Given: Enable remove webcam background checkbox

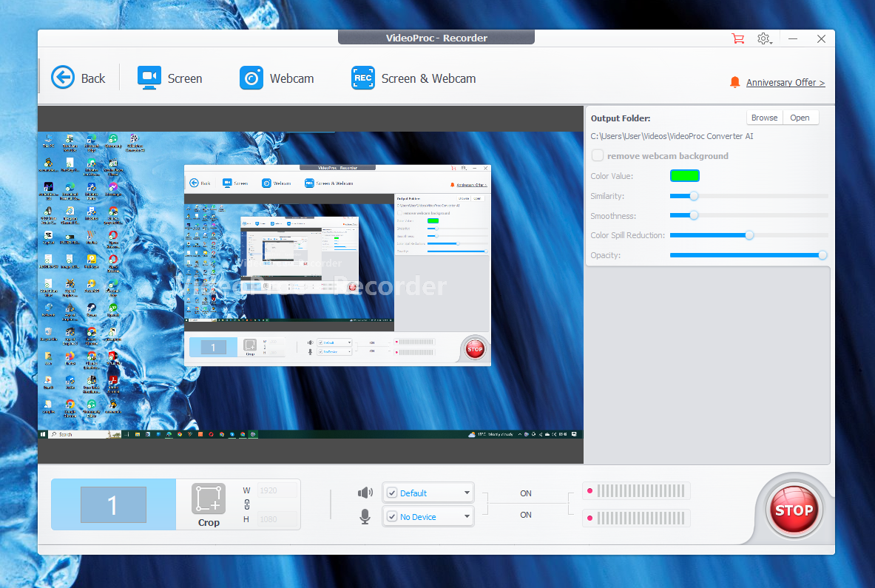Looking at the screenshot, I should [x=597, y=155].
